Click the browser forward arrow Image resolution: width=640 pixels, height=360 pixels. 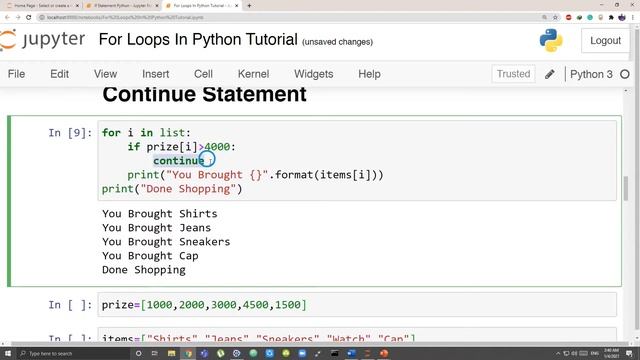click(x=18, y=17)
